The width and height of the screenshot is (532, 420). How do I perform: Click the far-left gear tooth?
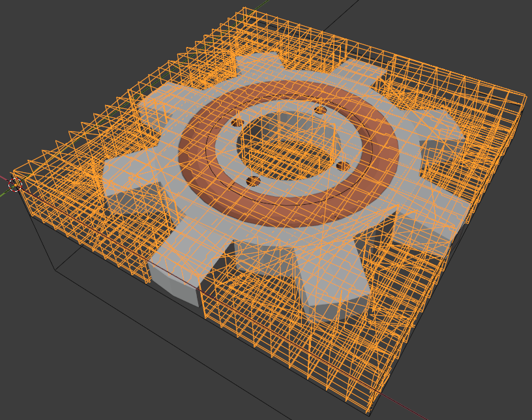tap(121, 179)
